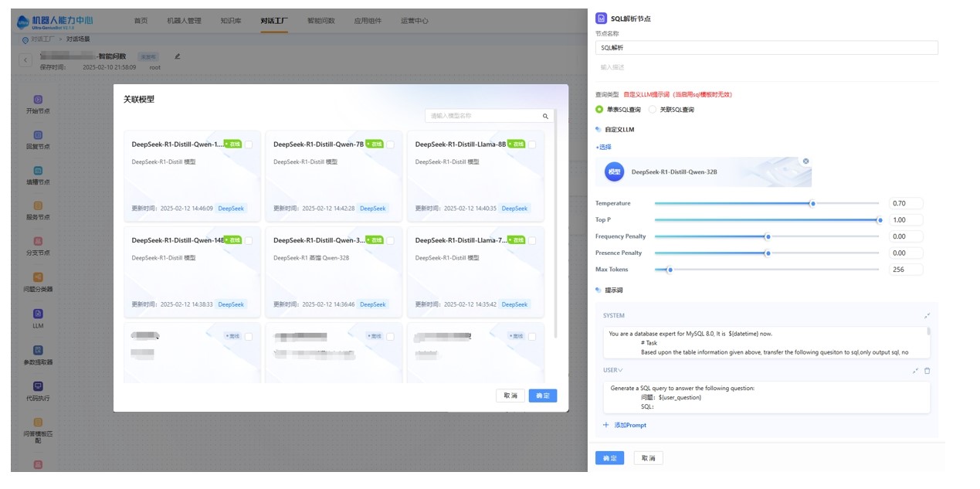The height and width of the screenshot is (489, 980).
Task: Open the 智能问数 tab
Action: [x=321, y=21]
